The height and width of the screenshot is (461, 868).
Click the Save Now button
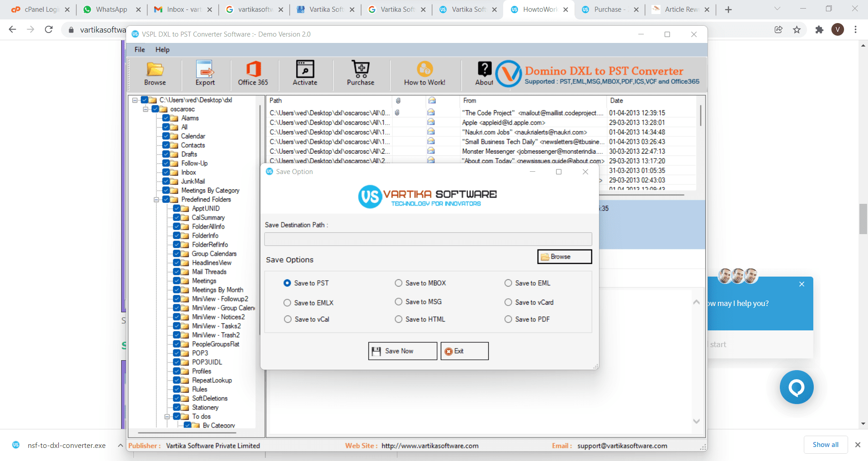pyautogui.click(x=402, y=351)
